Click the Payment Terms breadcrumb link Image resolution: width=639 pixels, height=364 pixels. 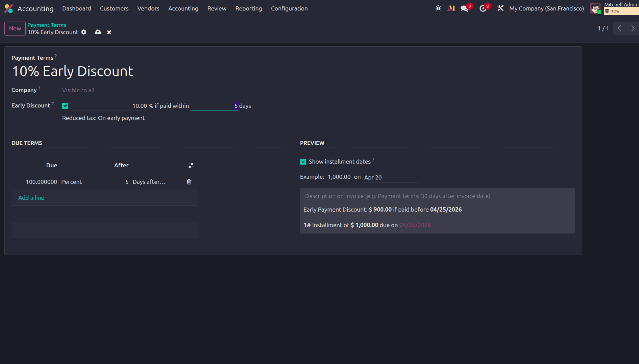(x=47, y=25)
